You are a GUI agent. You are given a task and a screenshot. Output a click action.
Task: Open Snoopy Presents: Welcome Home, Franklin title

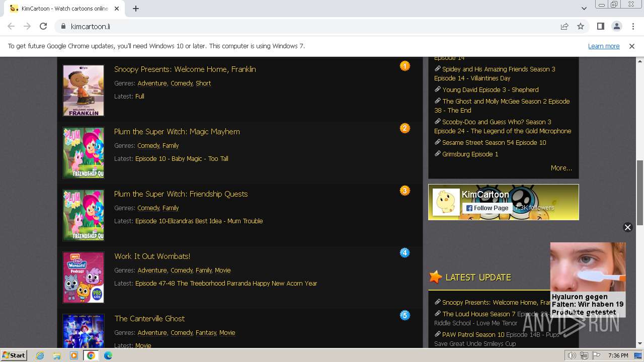[185, 69]
